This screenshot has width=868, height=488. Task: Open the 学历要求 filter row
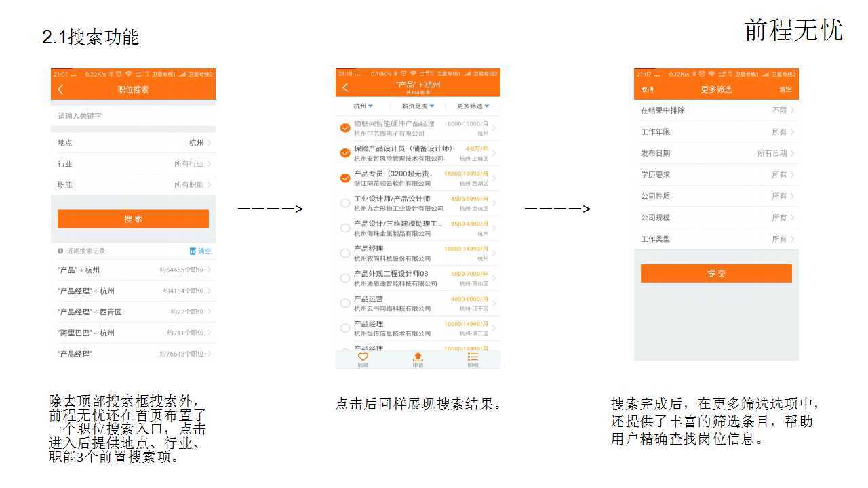click(x=716, y=175)
